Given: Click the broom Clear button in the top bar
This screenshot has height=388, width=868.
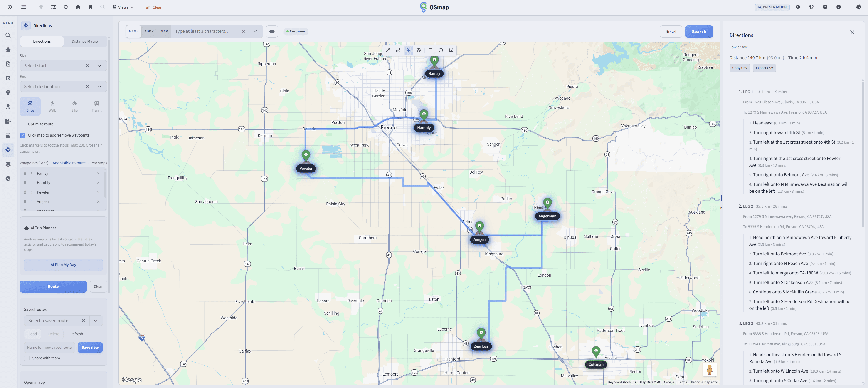Looking at the screenshot, I should (x=154, y=7).
